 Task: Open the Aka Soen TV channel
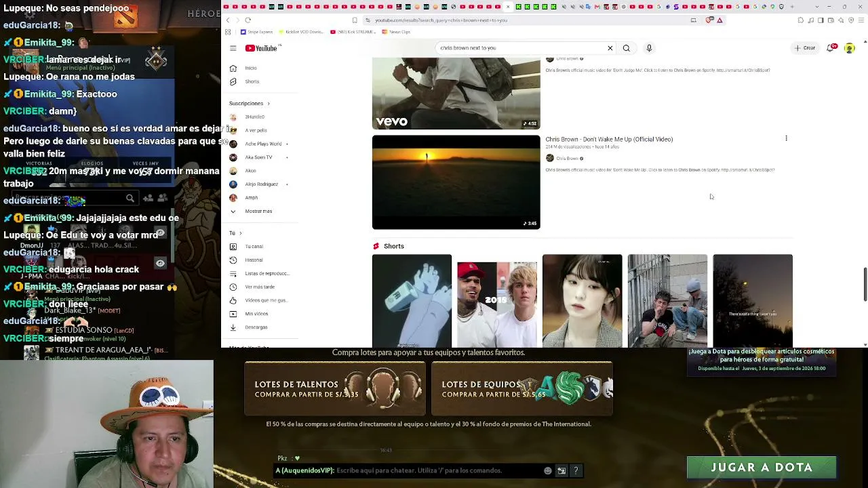coord(258,157)
